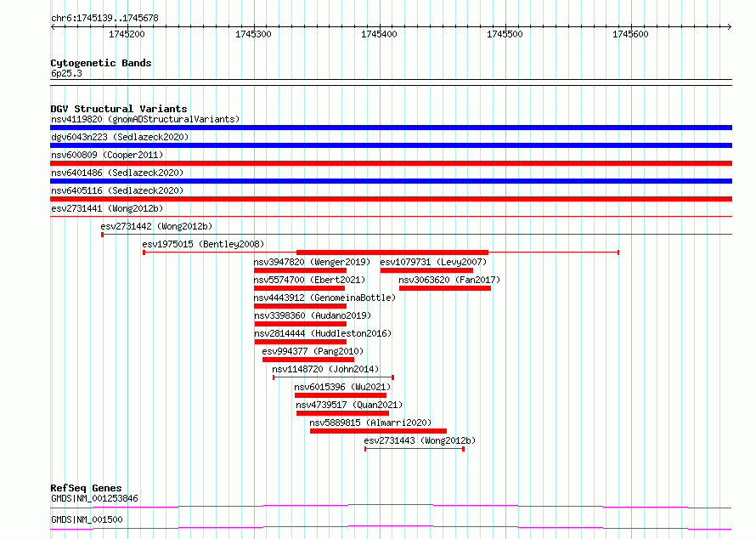Open nsv3063620 (Fan2017) label
Viewport: 756px width, 539px height.
[x=449, y=280]
